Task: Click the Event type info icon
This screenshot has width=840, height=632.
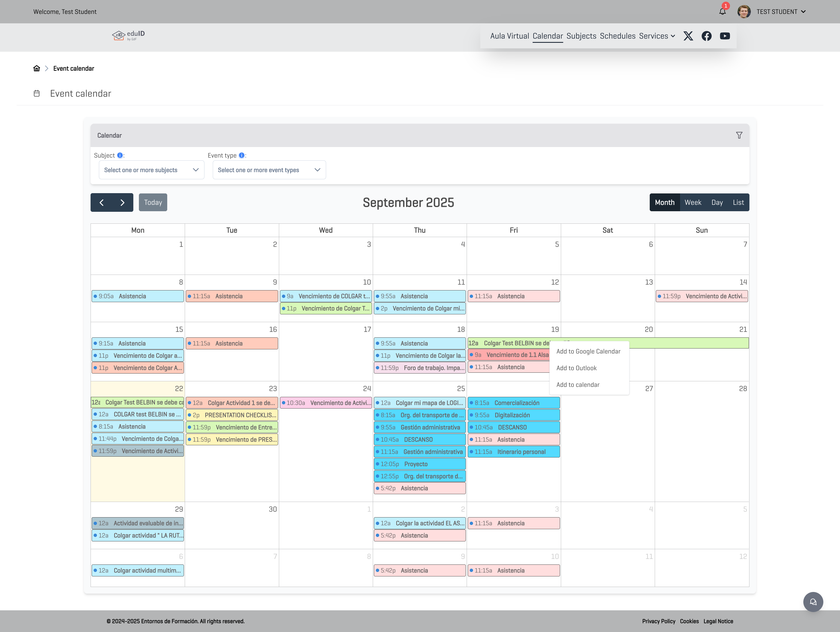Action: [241, 155]
